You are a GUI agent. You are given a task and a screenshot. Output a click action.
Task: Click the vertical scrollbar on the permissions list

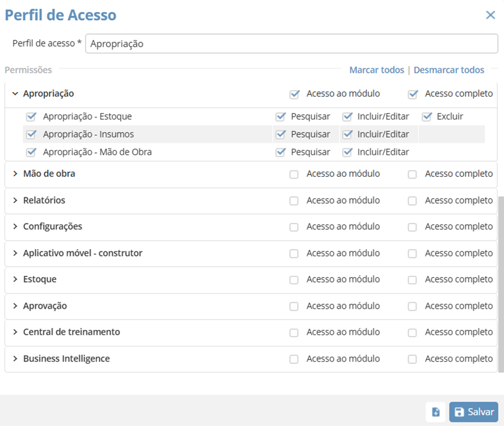click(501, 284)
